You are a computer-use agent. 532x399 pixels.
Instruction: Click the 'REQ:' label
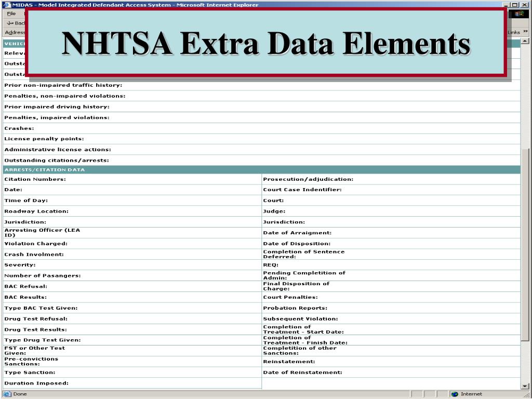270,265
